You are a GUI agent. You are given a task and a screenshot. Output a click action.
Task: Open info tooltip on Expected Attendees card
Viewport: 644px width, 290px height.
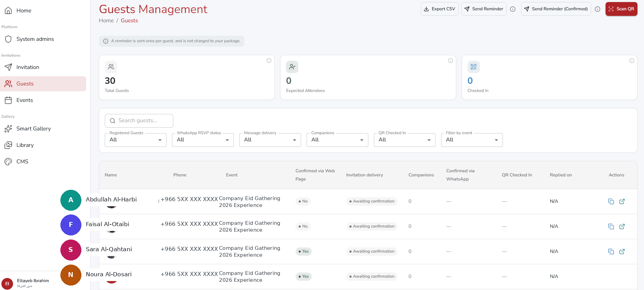tap(450, 61)
